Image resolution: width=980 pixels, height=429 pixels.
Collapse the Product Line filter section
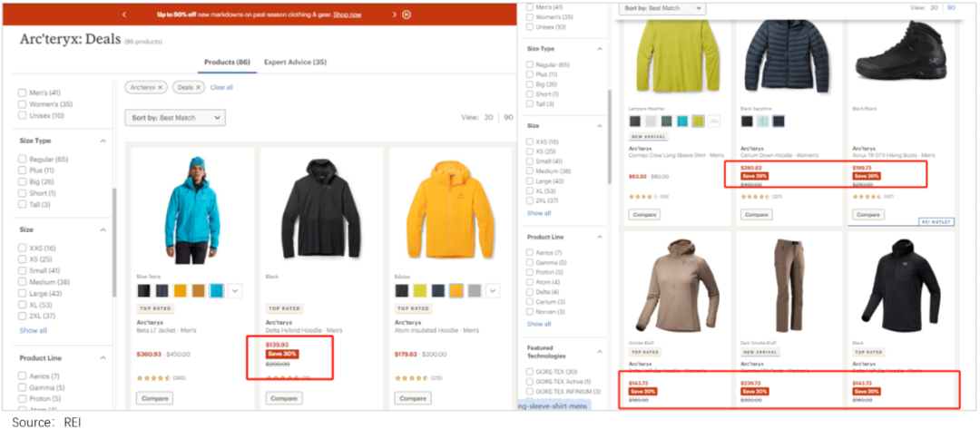pyautogui.click(x=103, y=358)
